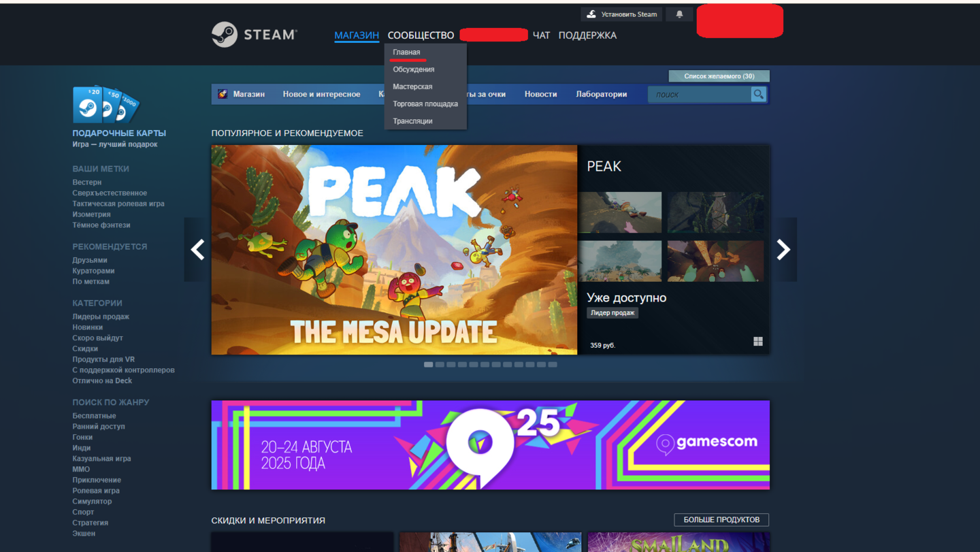Viewport: 980px width, 552px height.
Task: Select Главная in community dropdown
Action: coord(406,52)
